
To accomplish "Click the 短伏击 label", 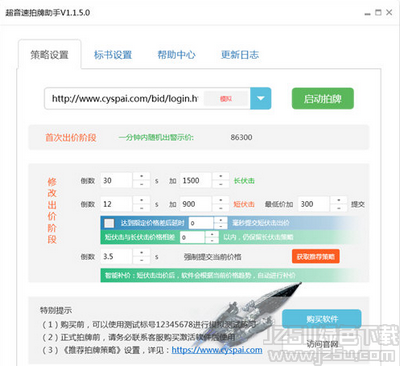I will [x=244, y=204].
